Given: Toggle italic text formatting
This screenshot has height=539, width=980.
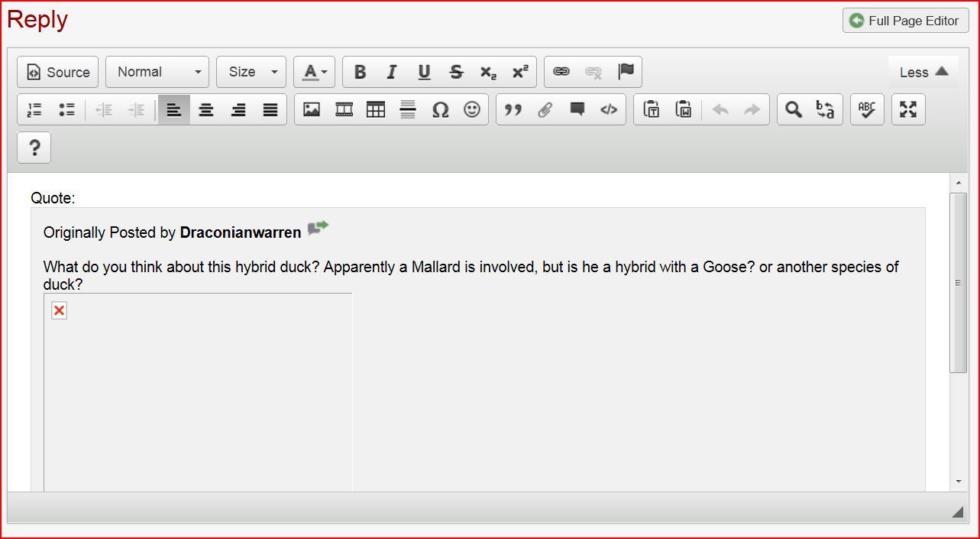Looking at the screenshot, I should pos(392,72).
